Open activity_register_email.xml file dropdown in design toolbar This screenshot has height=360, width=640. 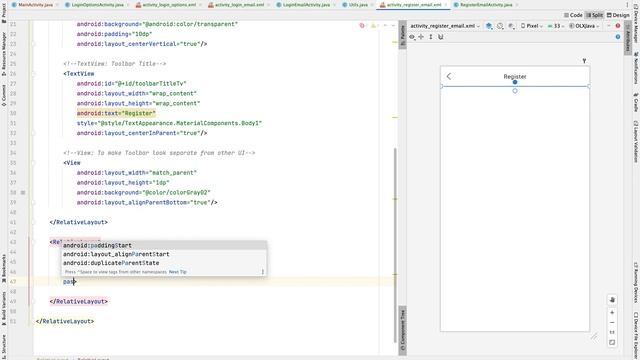445,26
